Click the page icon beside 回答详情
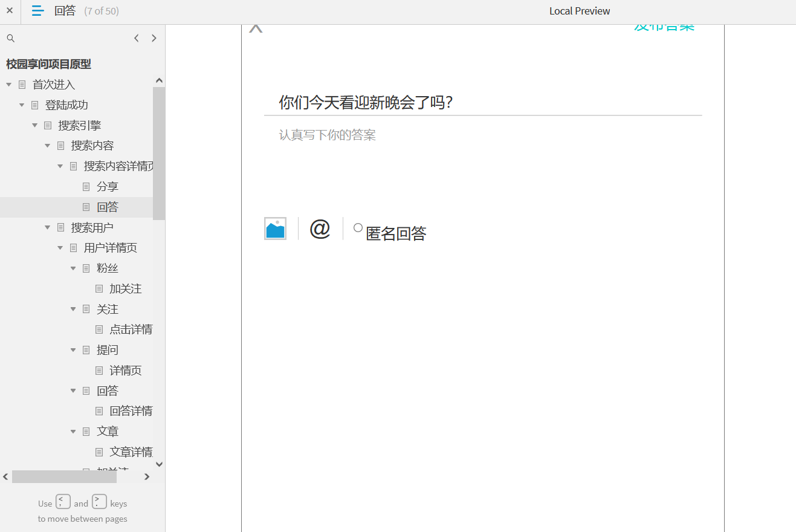796x532 pixels. tap(99, 411)
